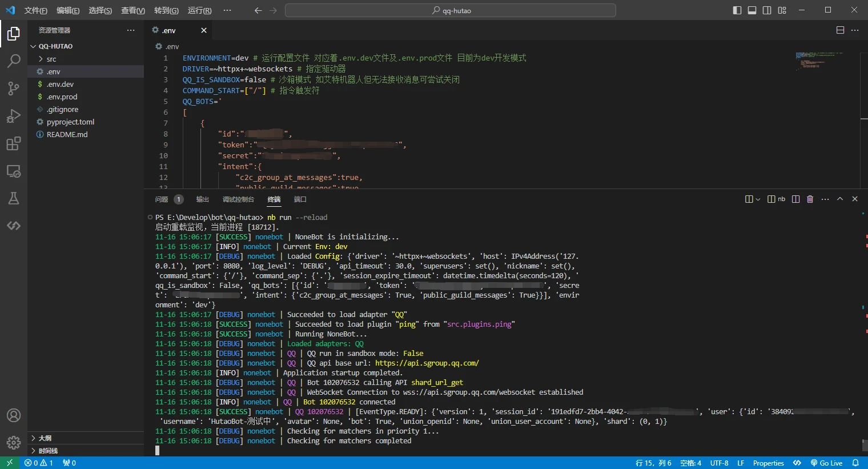This screenshot has height=469, width=868.
Task: Switch to the 输出 output tab
Action: [203, 199]
